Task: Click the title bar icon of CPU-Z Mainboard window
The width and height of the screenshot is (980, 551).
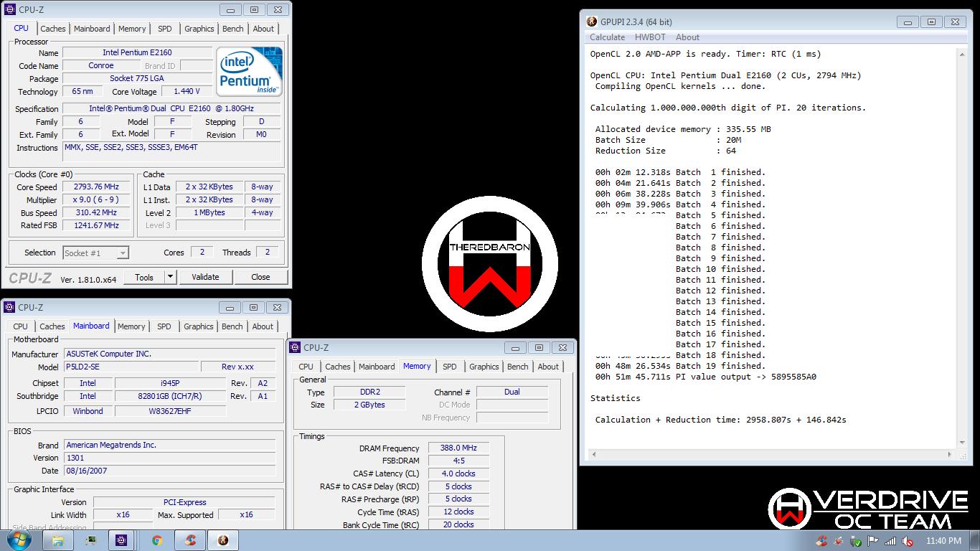Action: [x=10, y=307]
